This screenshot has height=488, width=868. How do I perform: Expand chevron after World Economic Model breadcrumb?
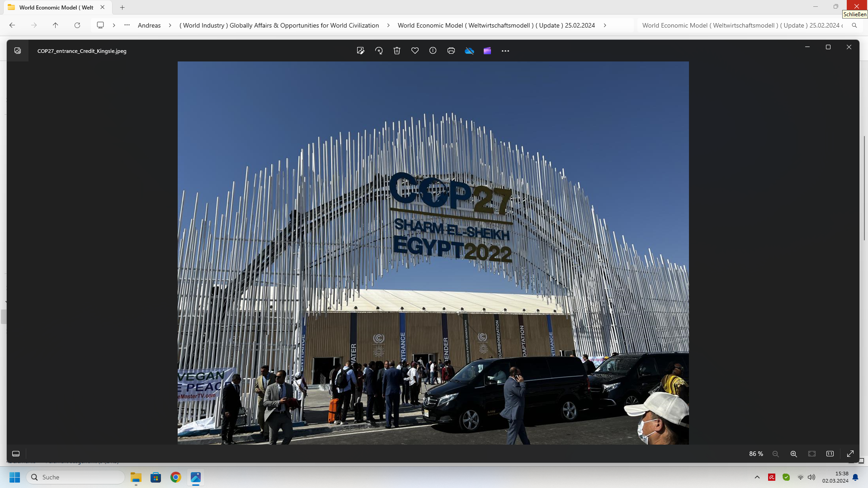[x=605, y=25]
